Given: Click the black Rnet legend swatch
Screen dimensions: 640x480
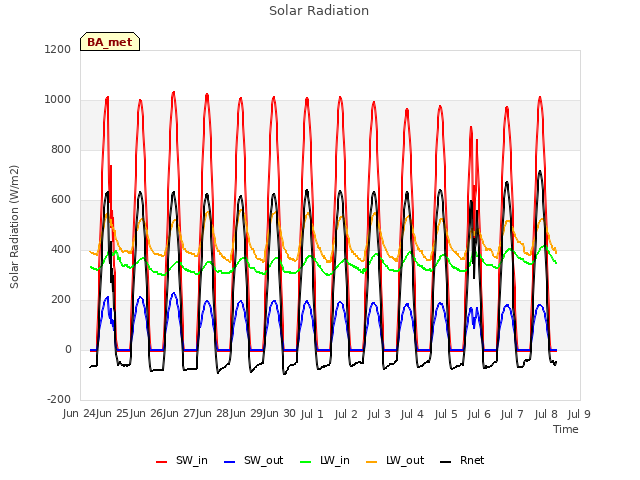Looking at the screenshot, I should click(x=446, y=462).
